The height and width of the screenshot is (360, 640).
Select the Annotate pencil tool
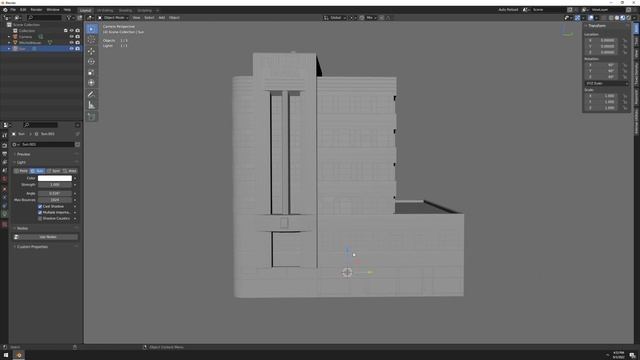click(91, 94)
